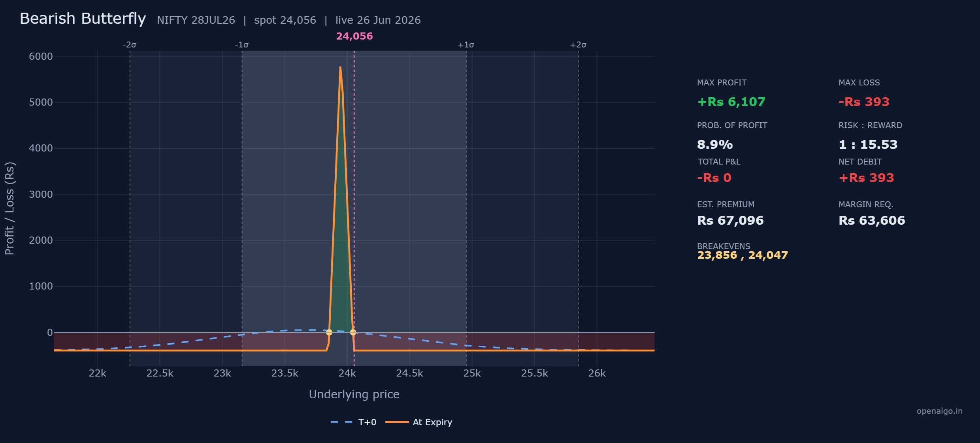Click the breakevens value 23,856 , 24,047
This screenshot has height=443, width=980.
click(x=743, y=255)
